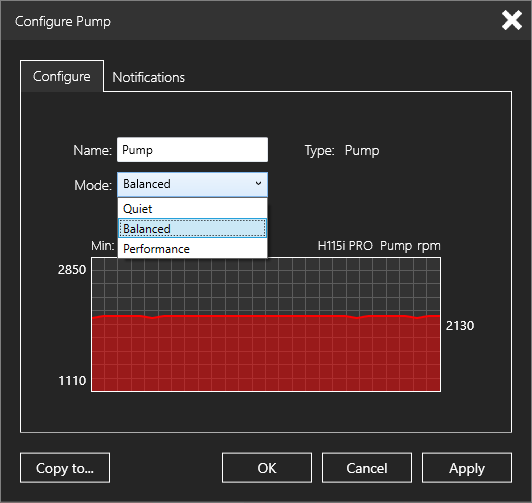Choose Quiet from the mode list
This screenshot has height=503, width=532.
192,209
